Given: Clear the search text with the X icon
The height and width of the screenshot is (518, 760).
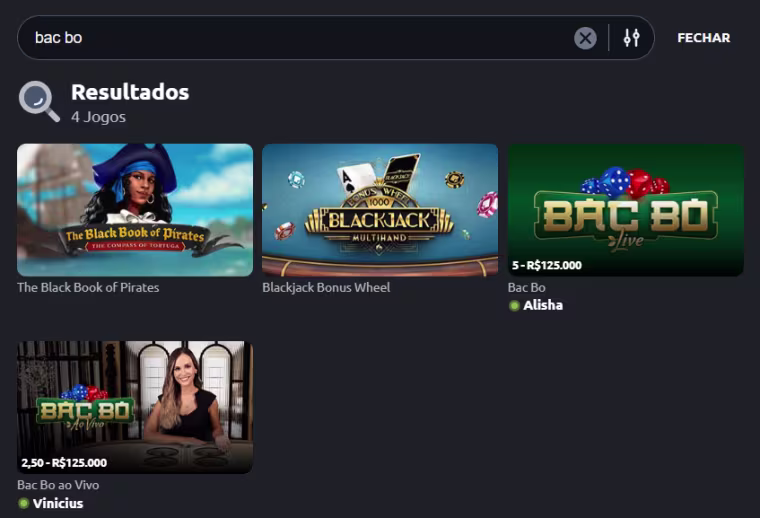Looking at the screenshot, I should tap(585, 38).
